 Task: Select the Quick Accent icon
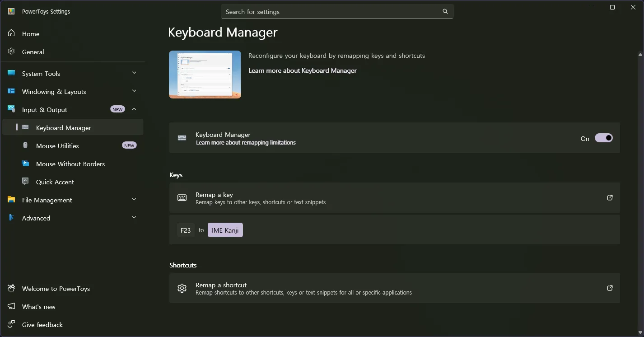point(26,182)
